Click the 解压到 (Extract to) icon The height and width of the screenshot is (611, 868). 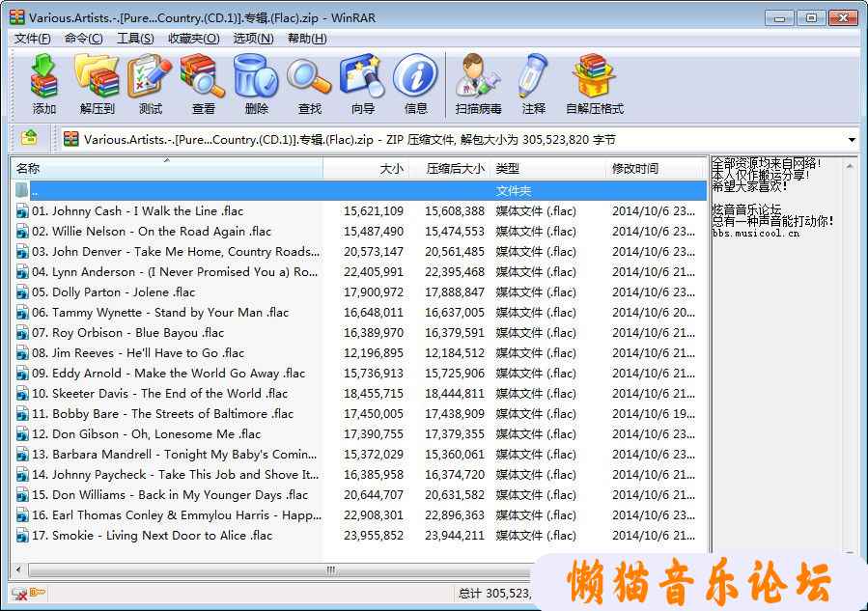[x=97, y=84]
